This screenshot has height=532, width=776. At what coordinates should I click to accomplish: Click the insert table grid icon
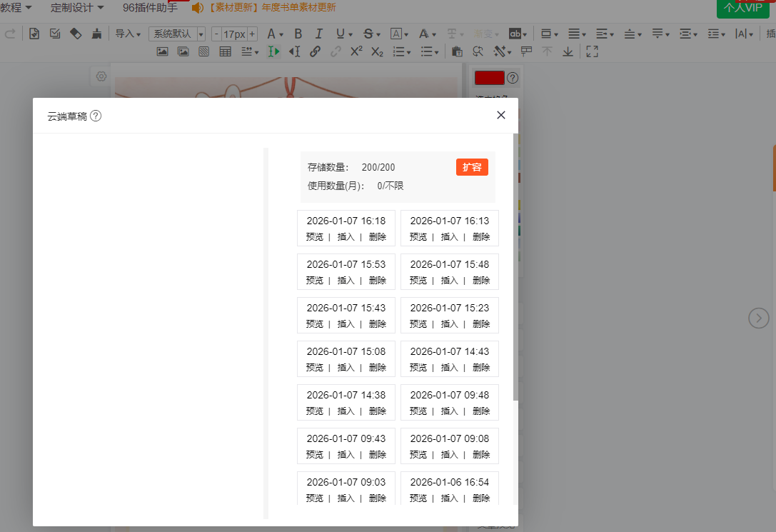225,51
